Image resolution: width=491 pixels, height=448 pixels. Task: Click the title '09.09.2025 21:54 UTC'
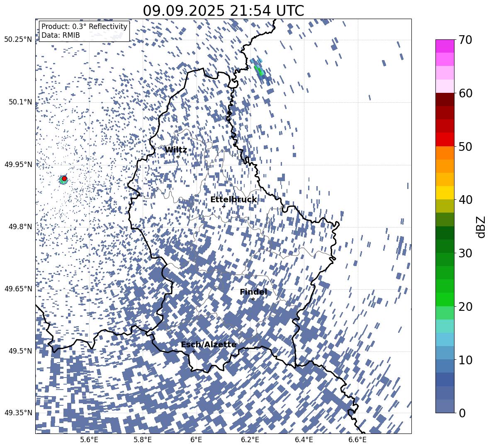(223, 11)
